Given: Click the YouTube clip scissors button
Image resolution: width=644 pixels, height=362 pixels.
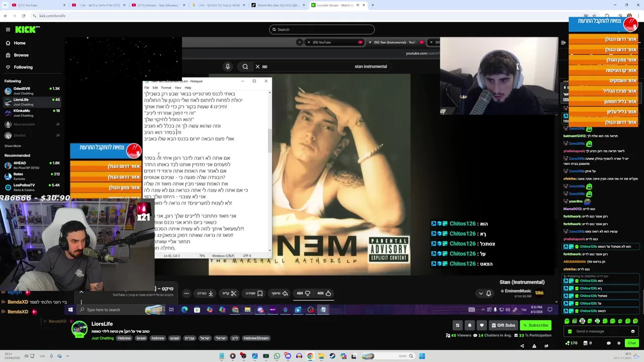Looking at the screenshot, I should [x=230, y=293].
